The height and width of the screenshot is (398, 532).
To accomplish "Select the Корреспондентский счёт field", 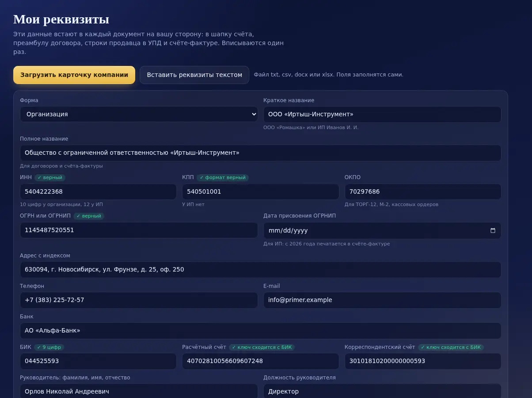I will click(x=423, y=361).
